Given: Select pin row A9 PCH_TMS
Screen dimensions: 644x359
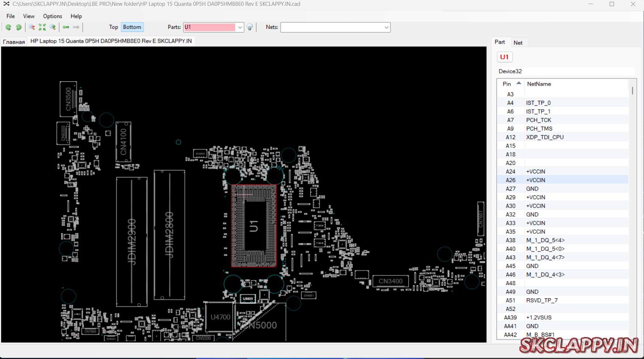Looking at the screenshot, I should point(563,129).
